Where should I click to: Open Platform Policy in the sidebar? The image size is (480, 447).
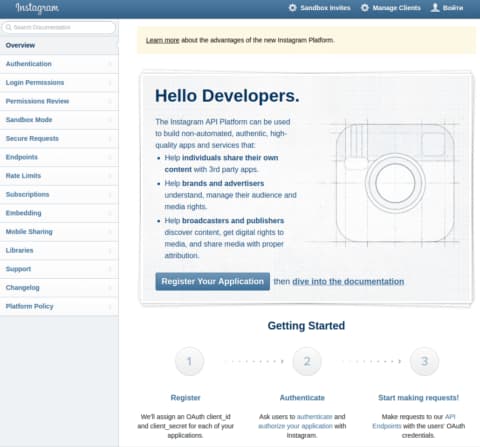59,307
